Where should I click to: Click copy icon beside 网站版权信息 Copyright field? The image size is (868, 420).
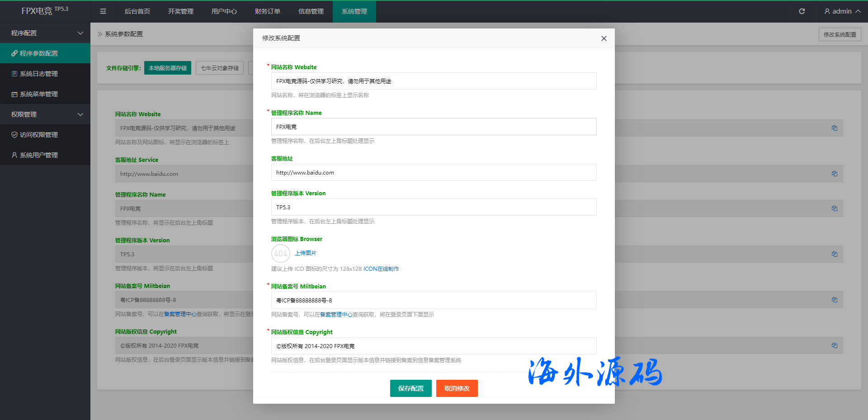[x=834, y=345]
